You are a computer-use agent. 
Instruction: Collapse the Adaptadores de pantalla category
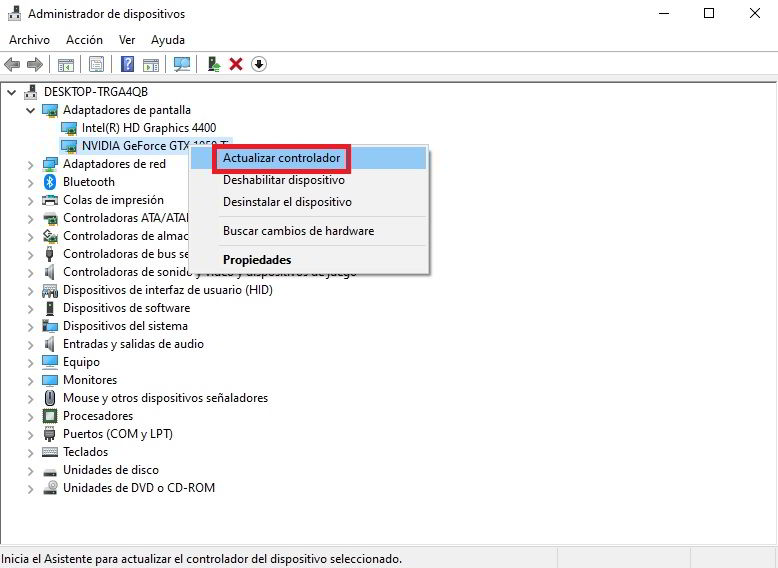tap(30, 110)
